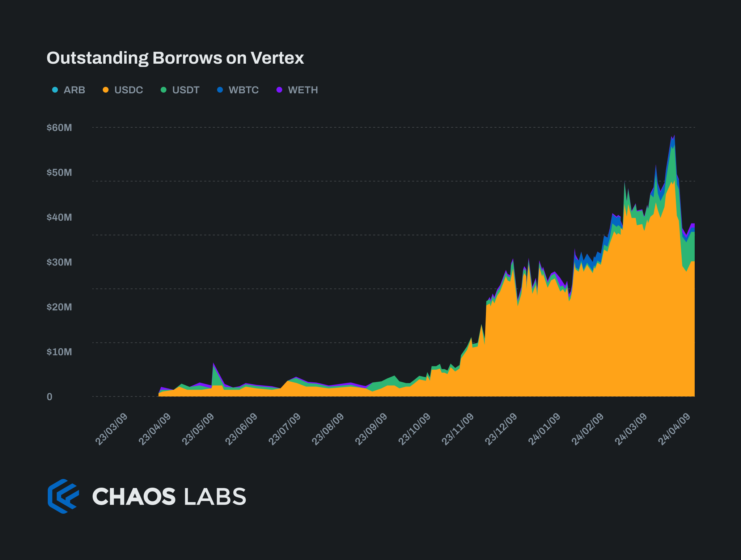Click the CHAOS LABS wordmark text
The width and height of the screenshot is (741, 560).
click(169, 496)
